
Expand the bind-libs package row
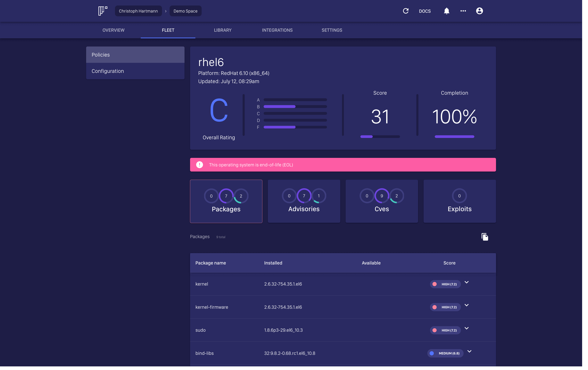click(x=469, y=351)
